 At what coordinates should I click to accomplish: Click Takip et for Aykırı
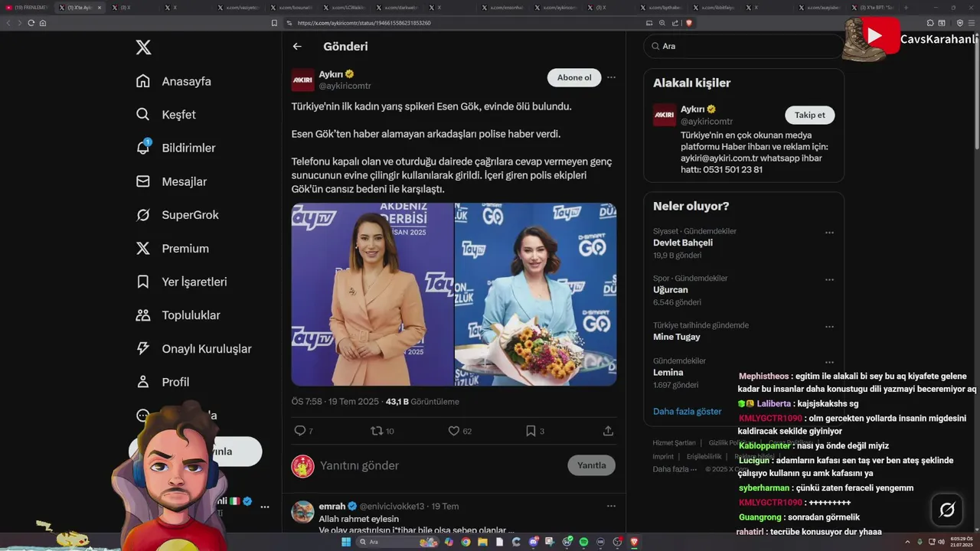pos(810,115)
